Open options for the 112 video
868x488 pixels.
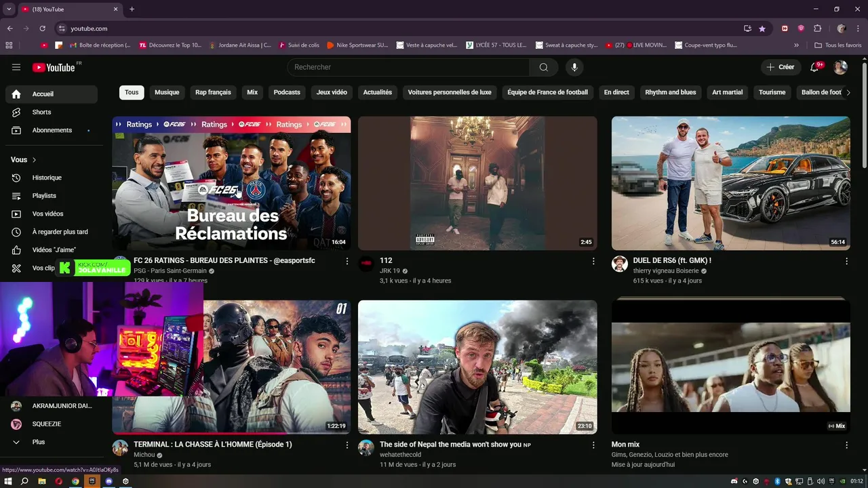tap(593, 261)
